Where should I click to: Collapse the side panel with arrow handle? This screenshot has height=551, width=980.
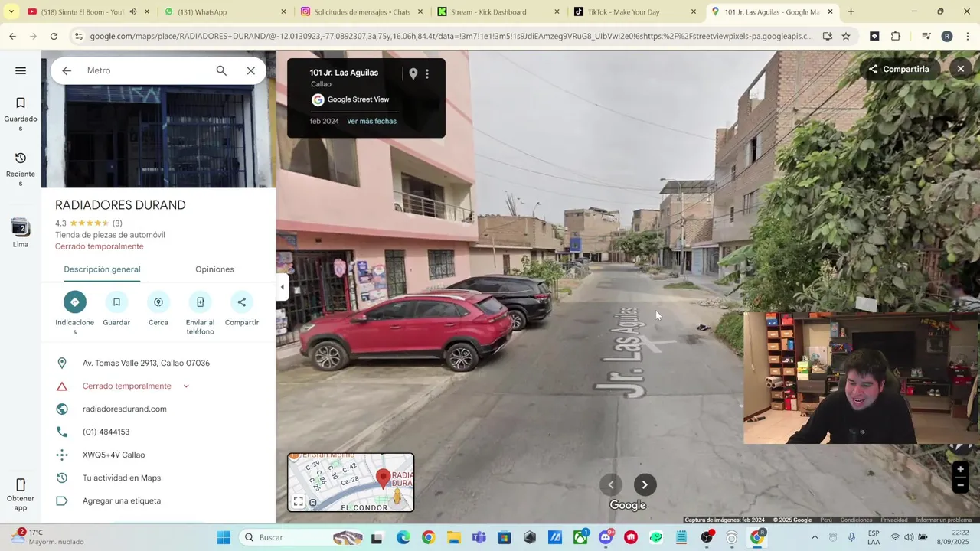pyautogui.click(x=282, y=288)
